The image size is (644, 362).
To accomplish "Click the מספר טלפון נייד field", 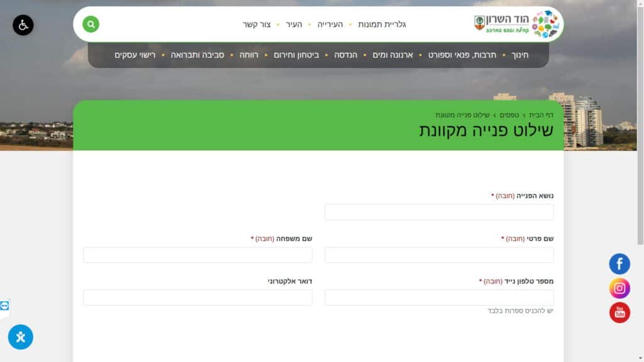I will click(439, 298).
